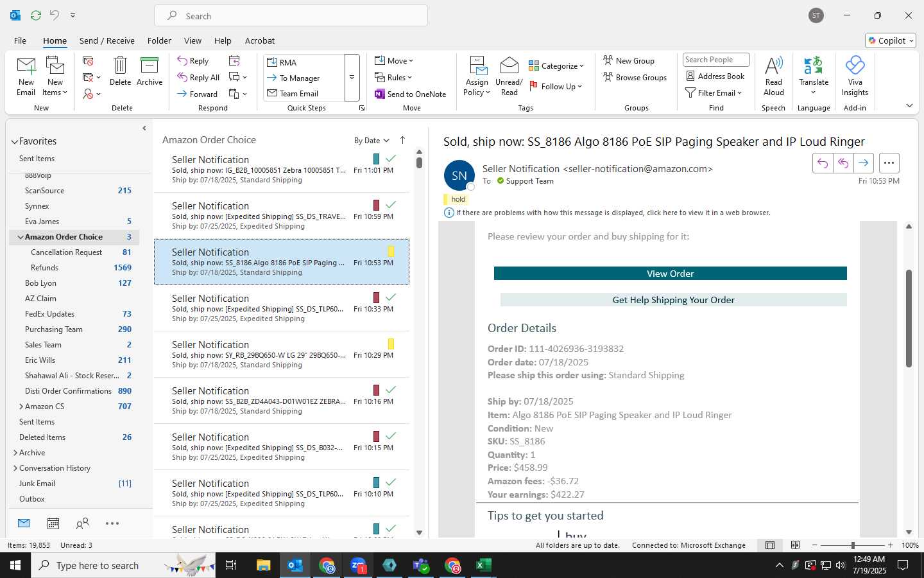Screen dimensions: 924x578
Task: Click reply arrow in reading pane
Action: [823, 163]
